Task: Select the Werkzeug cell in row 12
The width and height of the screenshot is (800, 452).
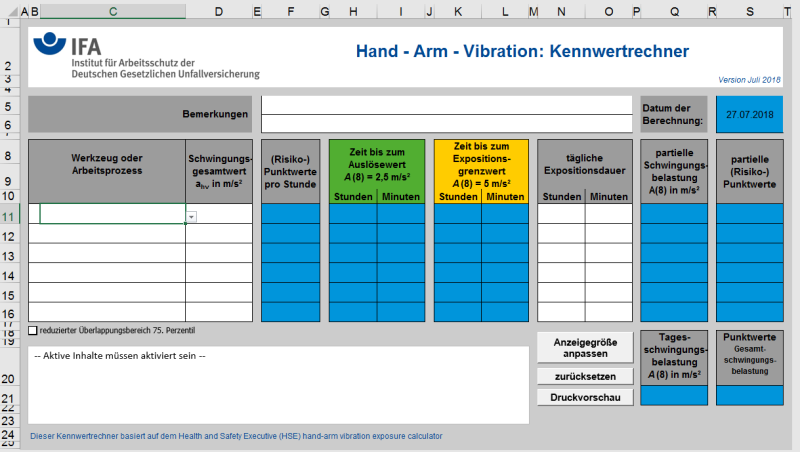Action: [x=107, y=234]
